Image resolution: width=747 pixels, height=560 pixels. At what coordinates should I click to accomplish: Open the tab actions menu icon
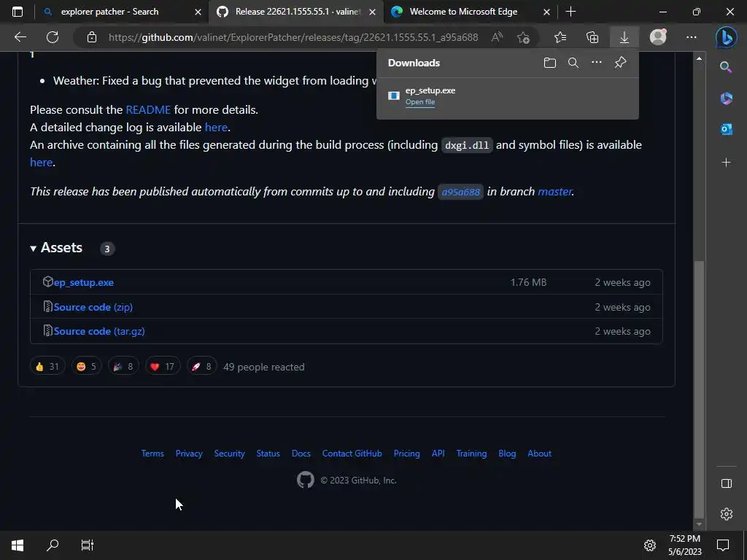pyautogui.click(x=18, y=12)
